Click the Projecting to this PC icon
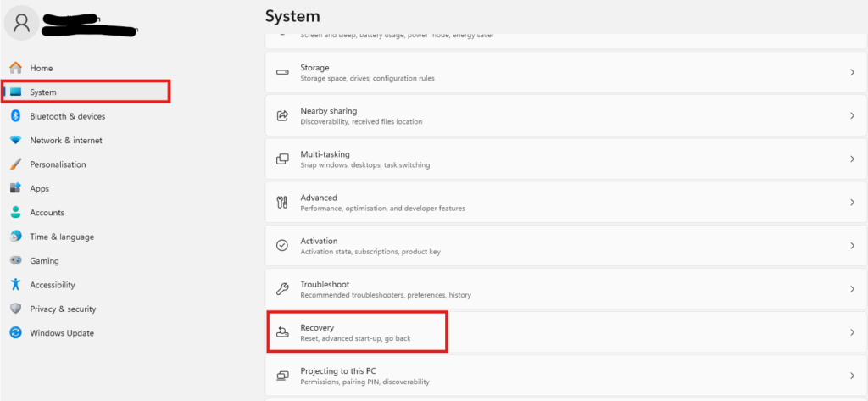The width and height of the screenshot is (868, 401). 282,376
